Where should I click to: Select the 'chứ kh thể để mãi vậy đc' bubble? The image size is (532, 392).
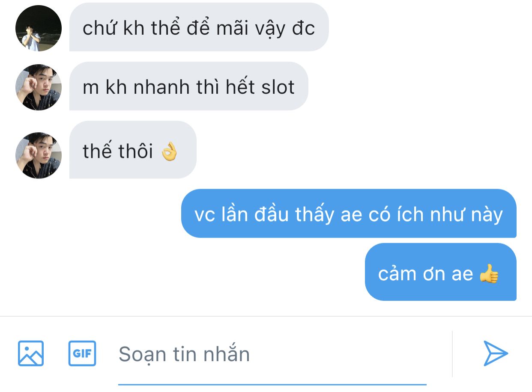tap(199, 27)
